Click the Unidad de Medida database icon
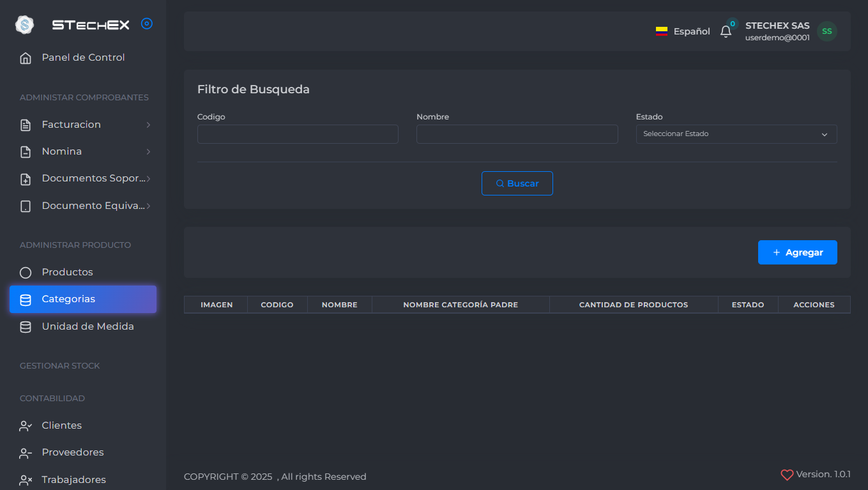868x490 pixels. click(26, 327)
